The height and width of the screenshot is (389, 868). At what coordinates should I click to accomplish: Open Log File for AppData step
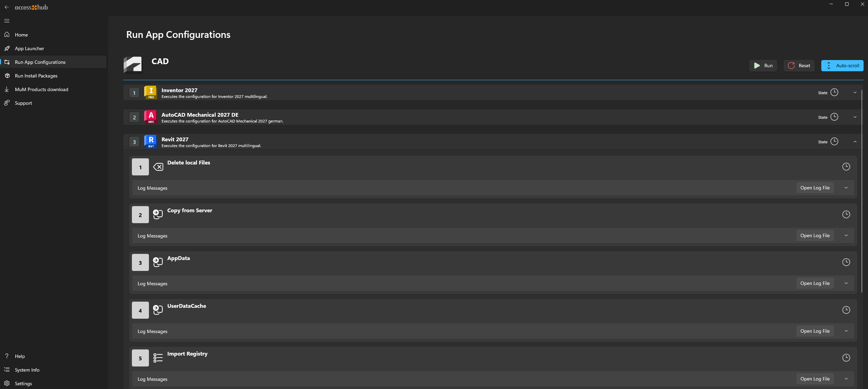815,284
